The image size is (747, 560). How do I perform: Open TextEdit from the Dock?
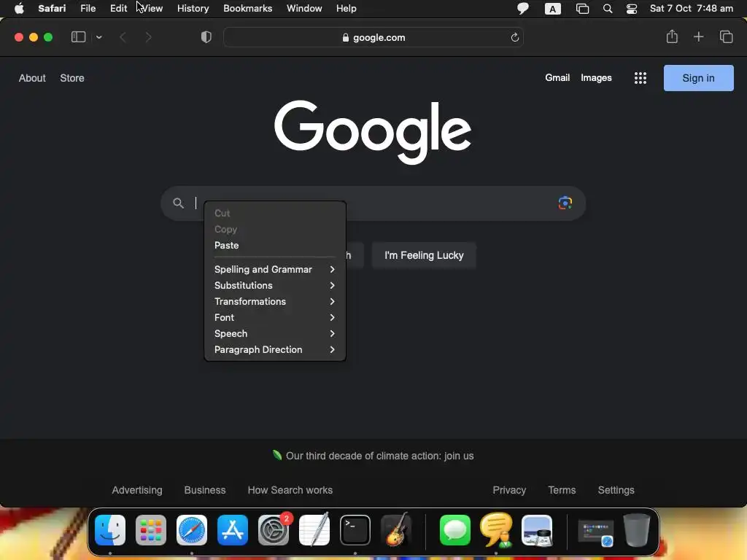point(314,530)
